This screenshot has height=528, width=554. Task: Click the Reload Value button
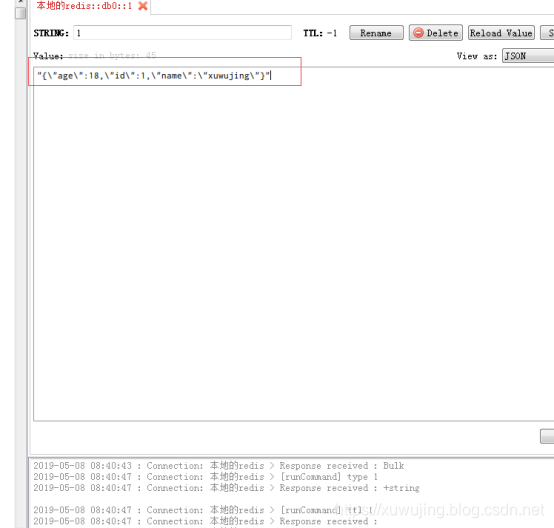[x=501, y=33]
